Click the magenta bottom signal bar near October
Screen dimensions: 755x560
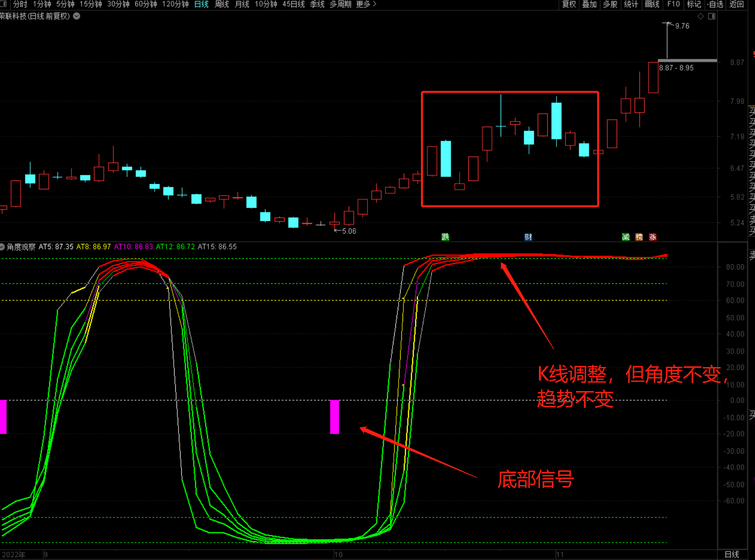click(334, 417)
